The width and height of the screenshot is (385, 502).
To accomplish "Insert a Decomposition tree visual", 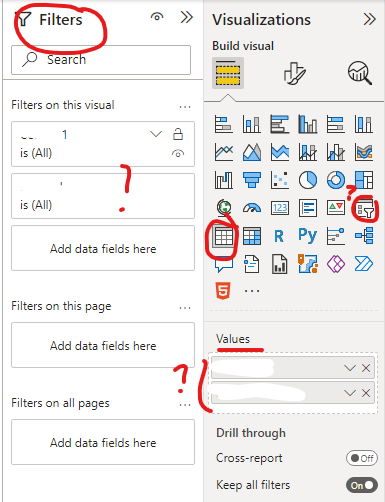I will click(364, 236).
